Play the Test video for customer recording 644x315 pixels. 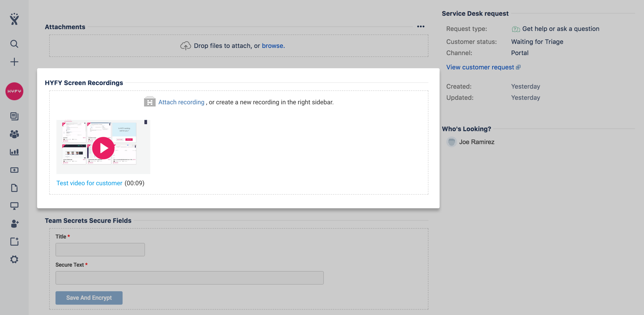(103, 148)
